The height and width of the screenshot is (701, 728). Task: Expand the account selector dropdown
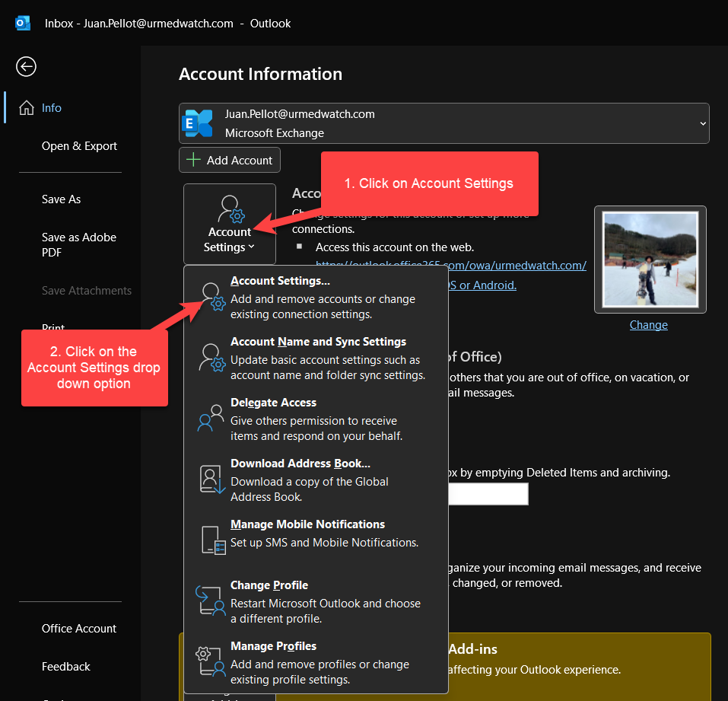702,123
